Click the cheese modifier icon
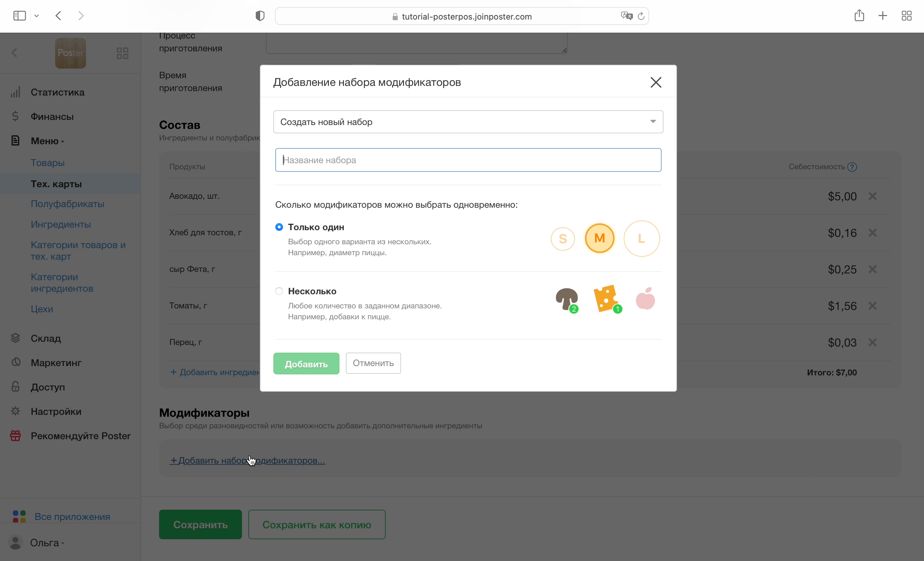Viewport: 924px width, 561px height. coord(606,299)
